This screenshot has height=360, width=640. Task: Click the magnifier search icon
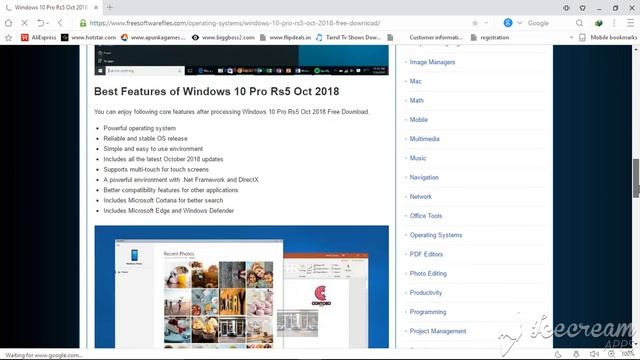point(579,23)
